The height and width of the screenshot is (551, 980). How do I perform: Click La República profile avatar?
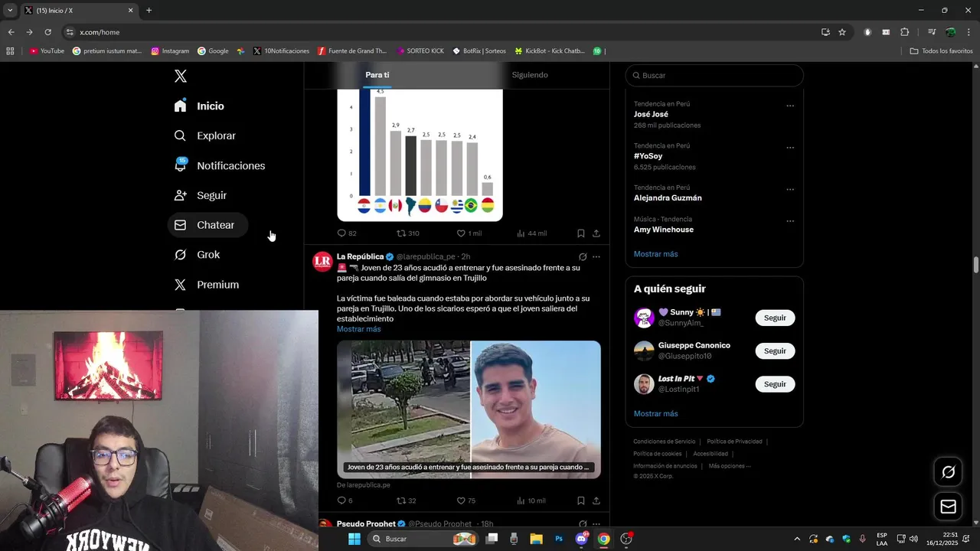pos(322,261)
